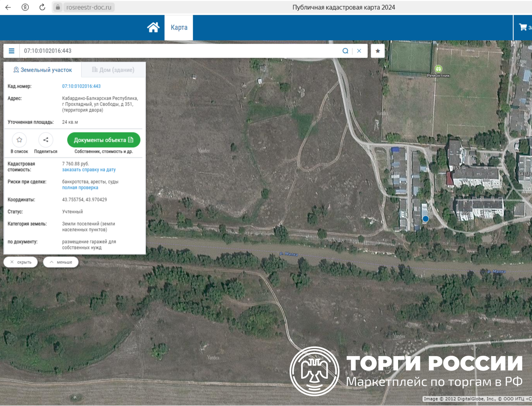The width and height of the screenshot is (532, 406).
Task: Click the browser back arrow
Action: point(8,7)
